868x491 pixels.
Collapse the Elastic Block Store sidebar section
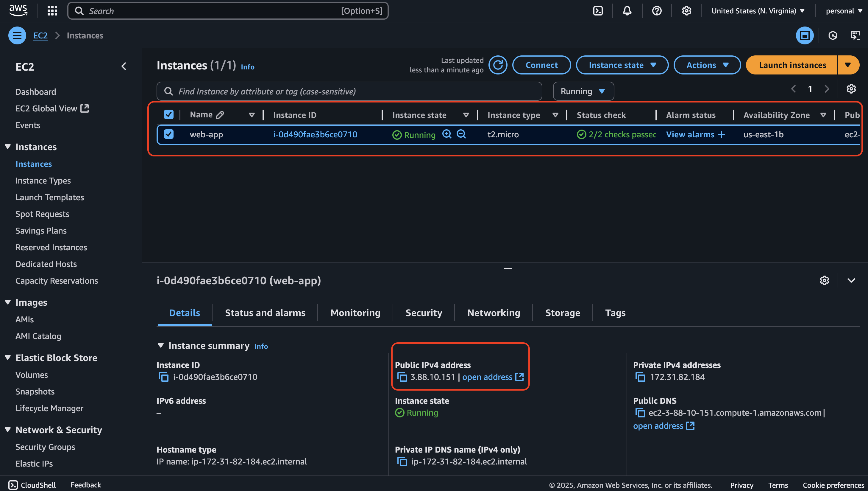(x=8, y=358)
